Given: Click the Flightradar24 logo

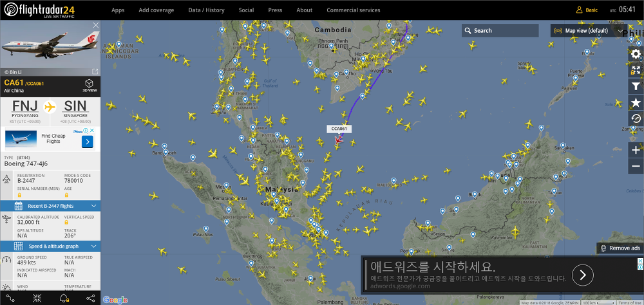Looking at the screenshot, I should click(40, 10).
